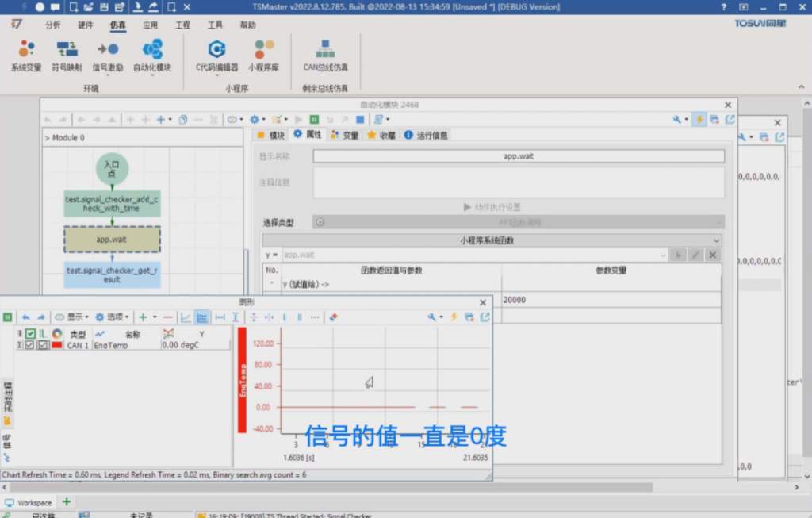Click the blue stop button in automation toolbar

360,120
